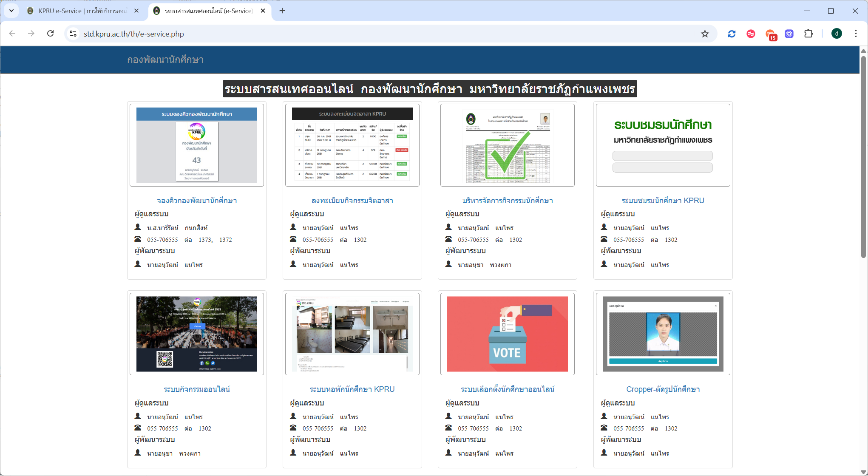
Task: Click the site information icon in address bar
Action: coord(73,34)
